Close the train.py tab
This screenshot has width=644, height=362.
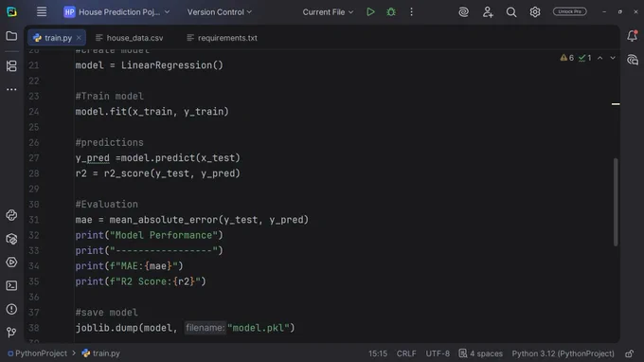[x=79, y=38]
